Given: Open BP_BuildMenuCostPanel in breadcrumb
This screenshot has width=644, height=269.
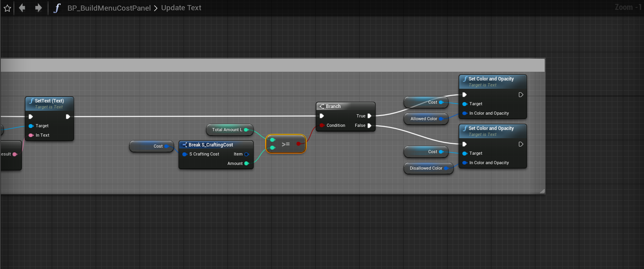Looking at the screenshot, I should (x=109, y=8).
